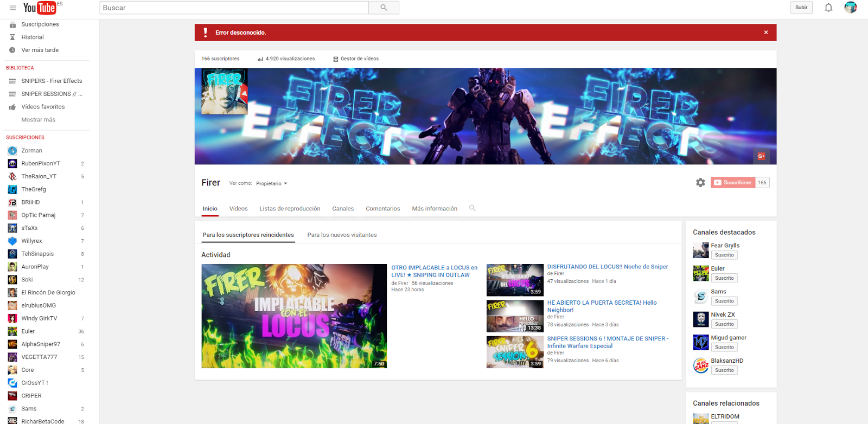Viewport: 868px width, 424px height.
Task: Open BRiiHD channel icon
Action: (12, 202)
